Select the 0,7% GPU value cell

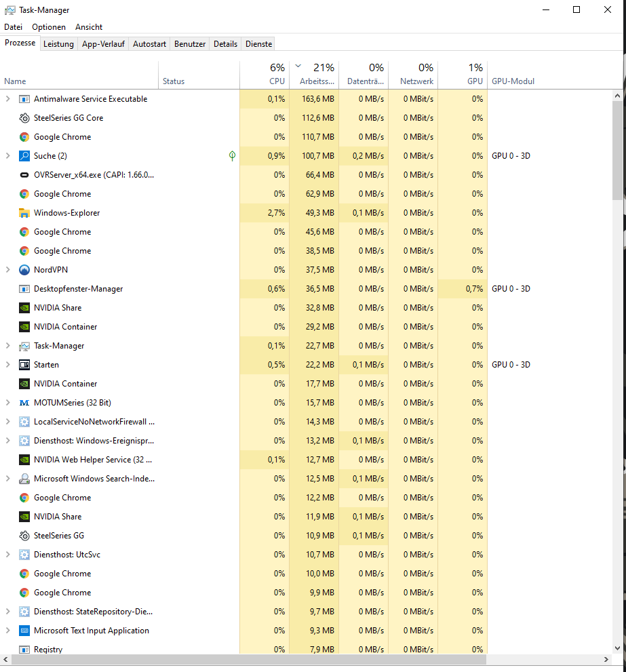coord(463,289)
